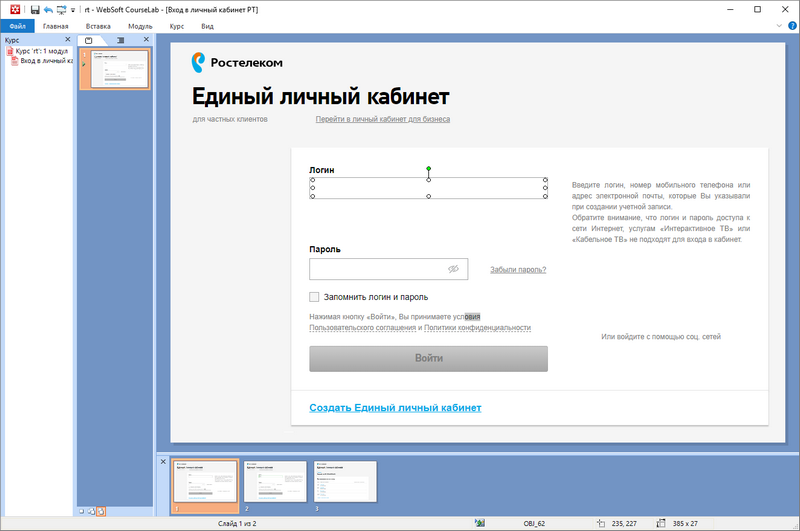Click the Ростелеком logo on the slide
This screenshot has height=531, width=800.
click(x=237, y=63)
